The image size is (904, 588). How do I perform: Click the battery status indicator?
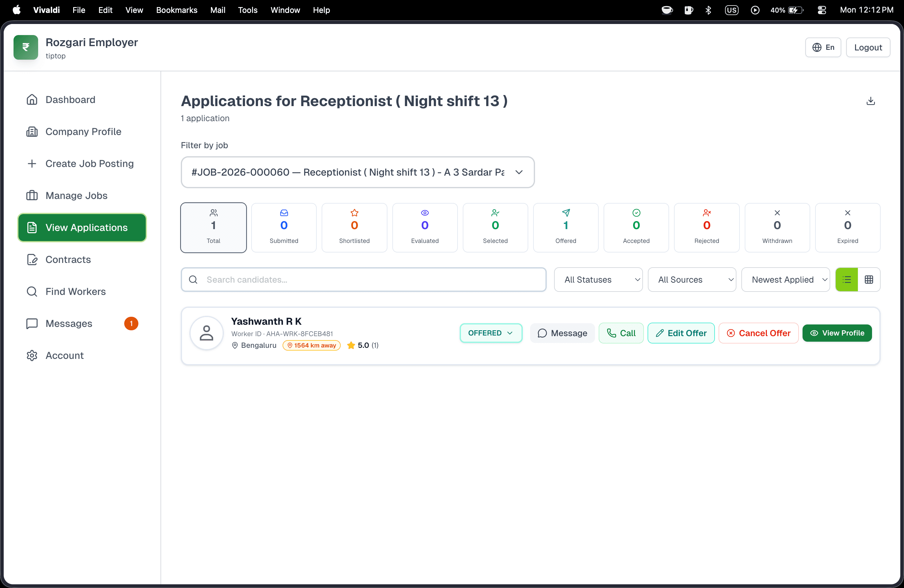tap(787, 10)
